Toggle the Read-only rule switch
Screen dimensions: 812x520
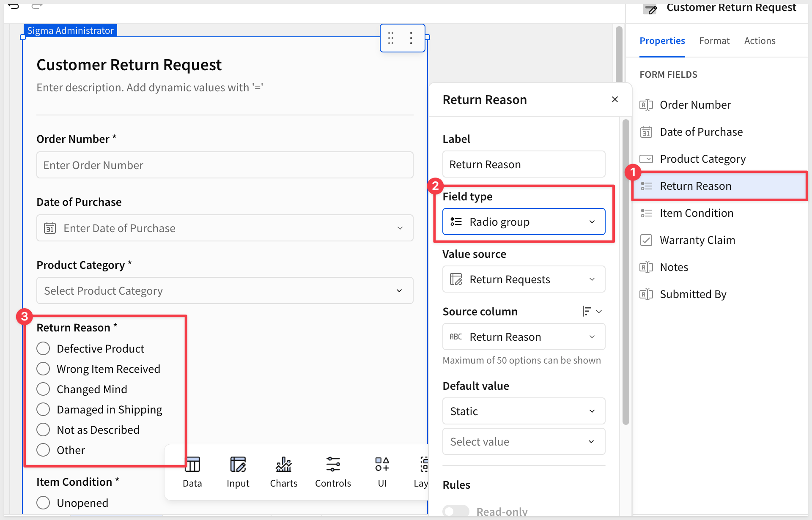pos(455,511)
